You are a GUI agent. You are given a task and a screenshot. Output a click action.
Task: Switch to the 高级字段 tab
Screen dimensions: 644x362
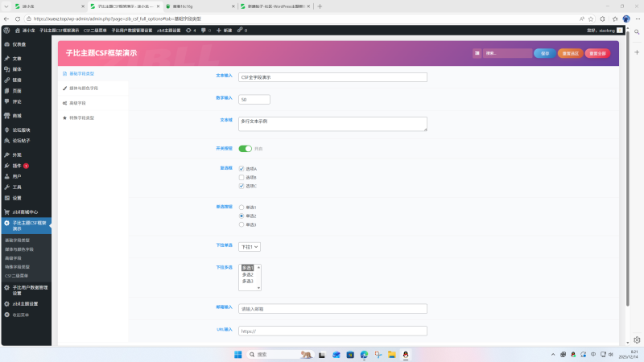point(78,103)
